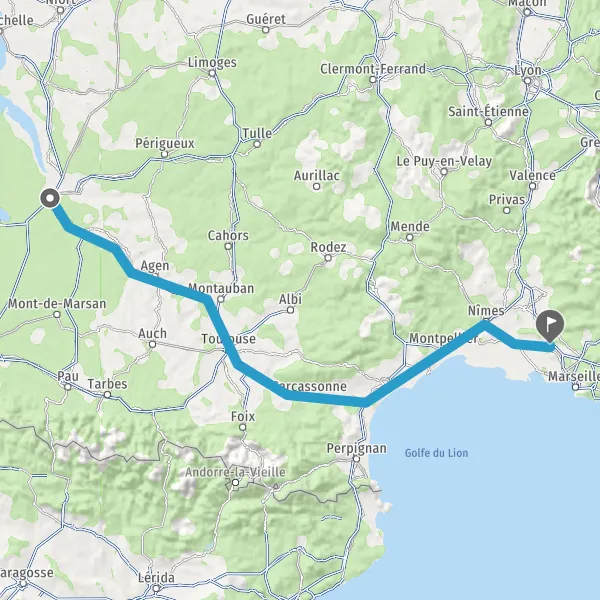Click the Périgueux city marker
Viewport: 600px width, 600px height.
click(165, 154)
